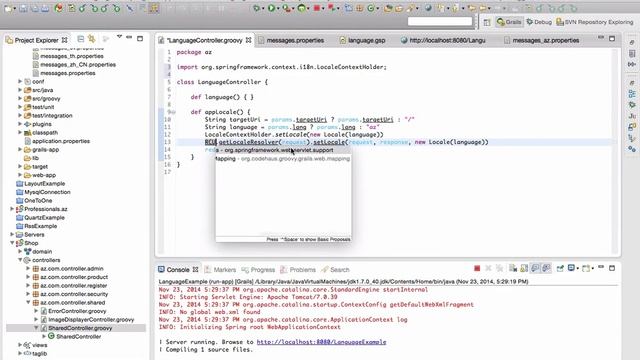Toggle show console on standard error
The height and width of the screenshot is (360, 640).
(546, 268)
